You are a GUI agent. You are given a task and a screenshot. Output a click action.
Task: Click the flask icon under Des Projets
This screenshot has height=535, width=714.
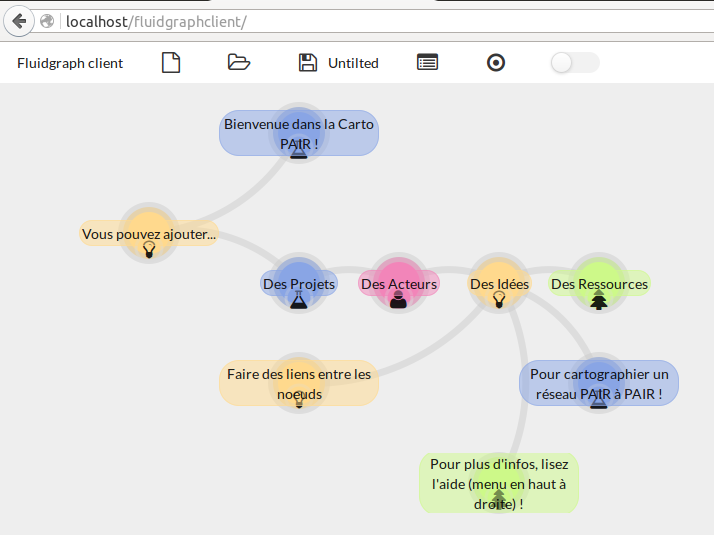pyautogui.click(x=299, y=300)
